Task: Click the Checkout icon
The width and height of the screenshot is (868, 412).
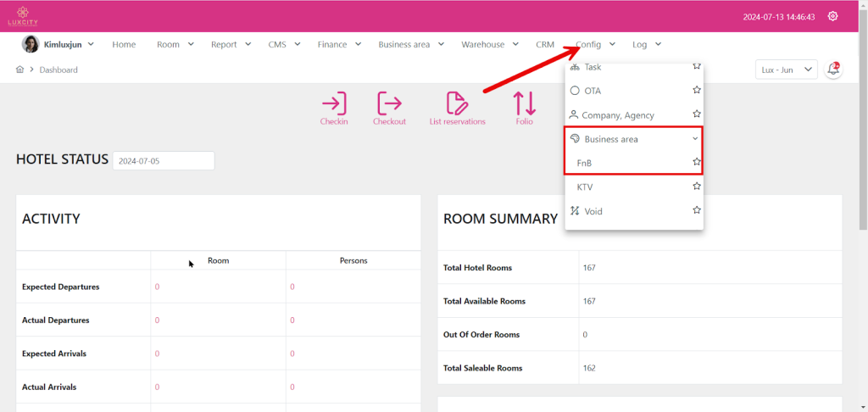Action: pyautogui.click(x=389, y=103)
